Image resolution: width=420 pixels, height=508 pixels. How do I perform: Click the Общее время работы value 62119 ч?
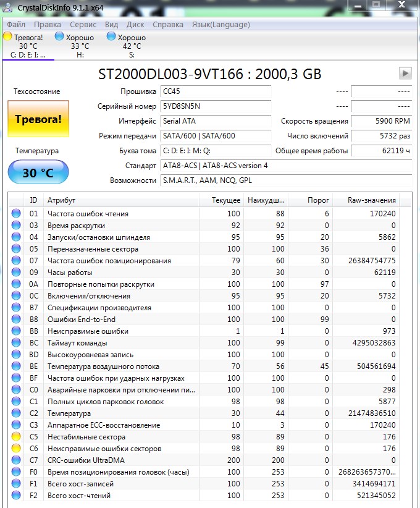click(382, 151)
